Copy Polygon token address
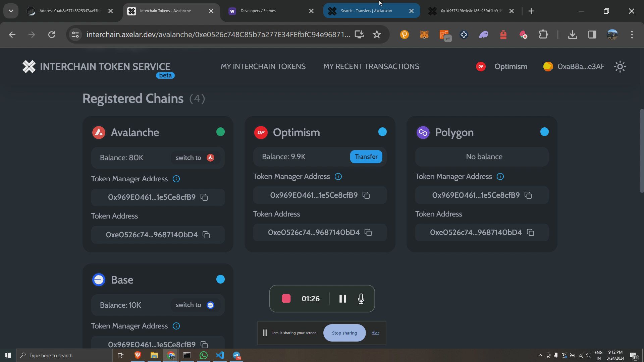The image size is (644, 362). (530, 233)
